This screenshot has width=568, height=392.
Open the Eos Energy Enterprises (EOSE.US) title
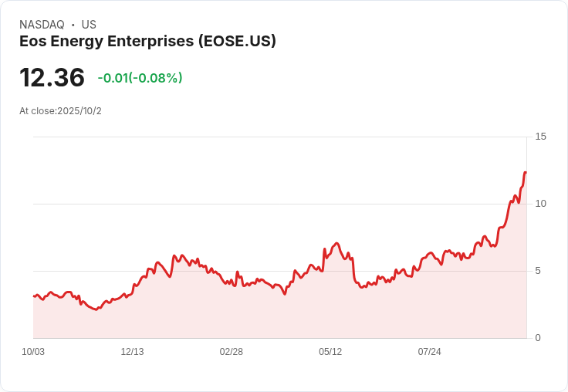pyautogui.click(x=147, y=41)
